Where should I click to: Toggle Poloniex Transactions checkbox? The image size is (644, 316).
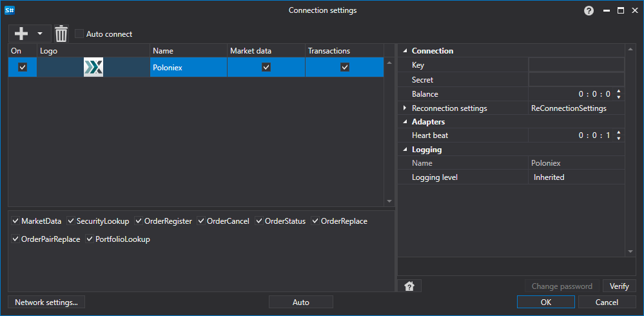[x=345, y=67]
